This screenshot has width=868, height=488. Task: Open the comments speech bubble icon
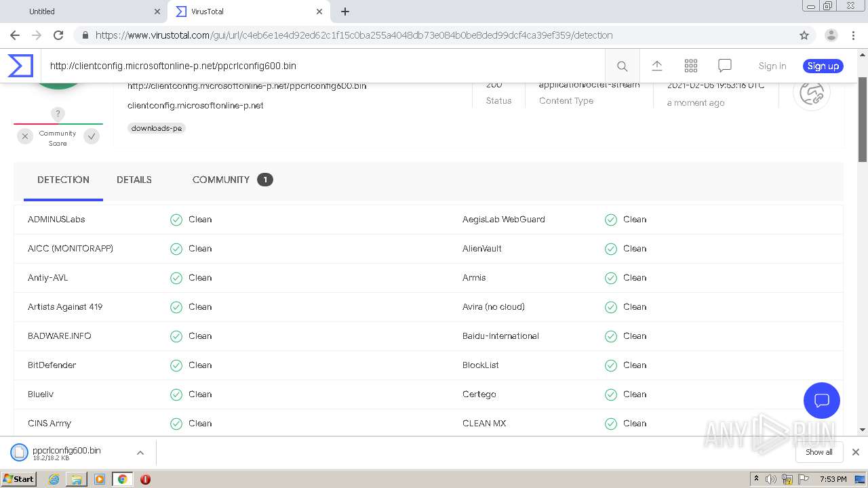pos(724,66)
